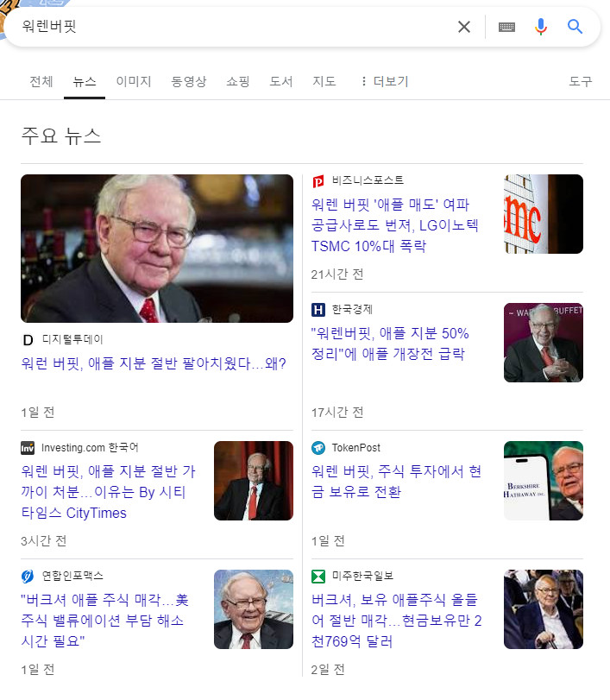
Task: Click the 21시간 전 timestamp
Action: 337,274
